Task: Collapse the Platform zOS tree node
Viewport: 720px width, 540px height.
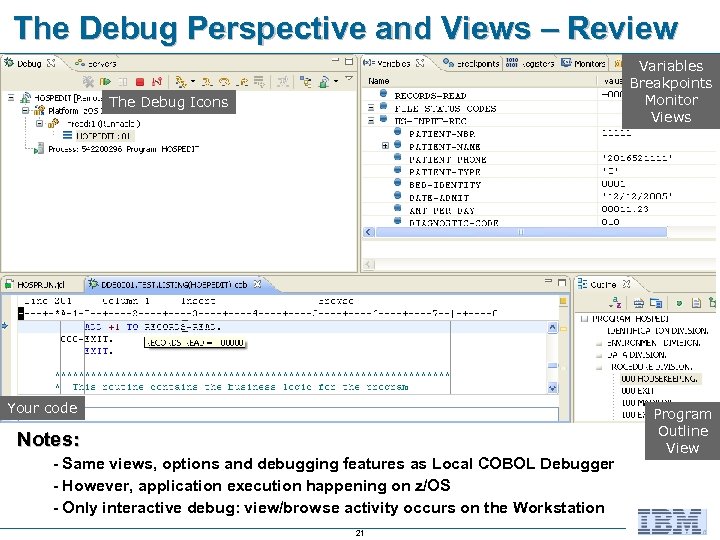Action: pos(26,111)
